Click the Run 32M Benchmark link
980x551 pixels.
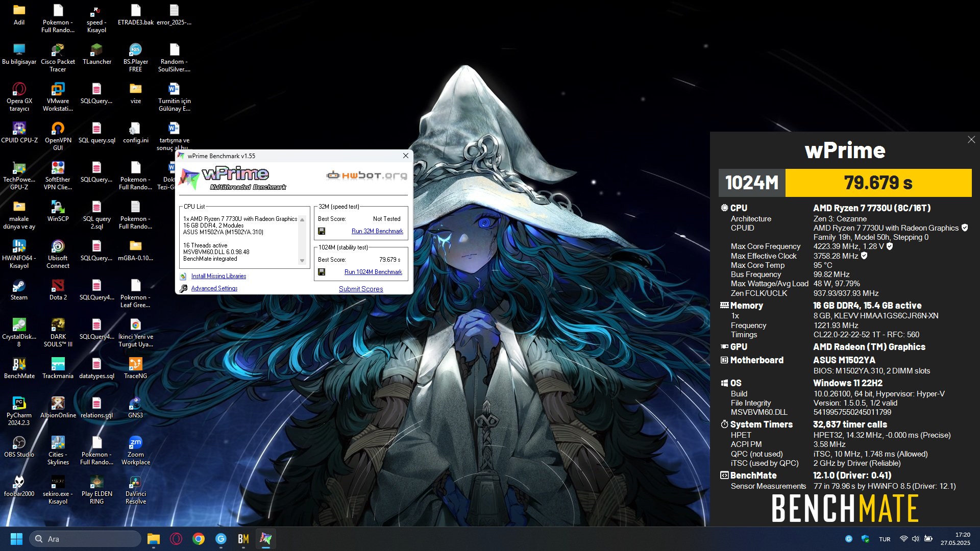click(377, 231)
